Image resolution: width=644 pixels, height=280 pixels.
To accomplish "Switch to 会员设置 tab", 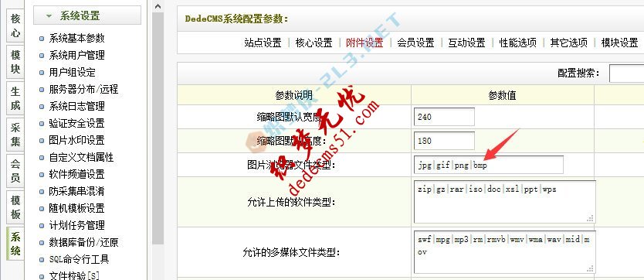I will tap(415, 43).
